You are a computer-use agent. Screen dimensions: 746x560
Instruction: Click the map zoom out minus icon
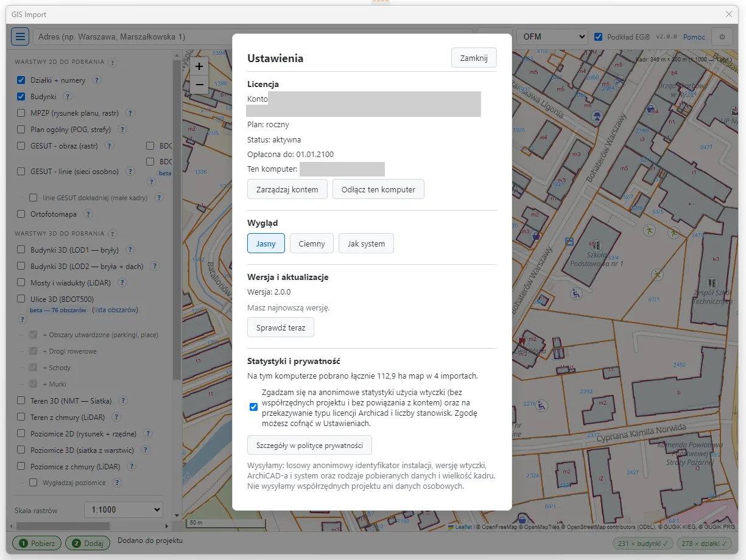click(199, 85)
